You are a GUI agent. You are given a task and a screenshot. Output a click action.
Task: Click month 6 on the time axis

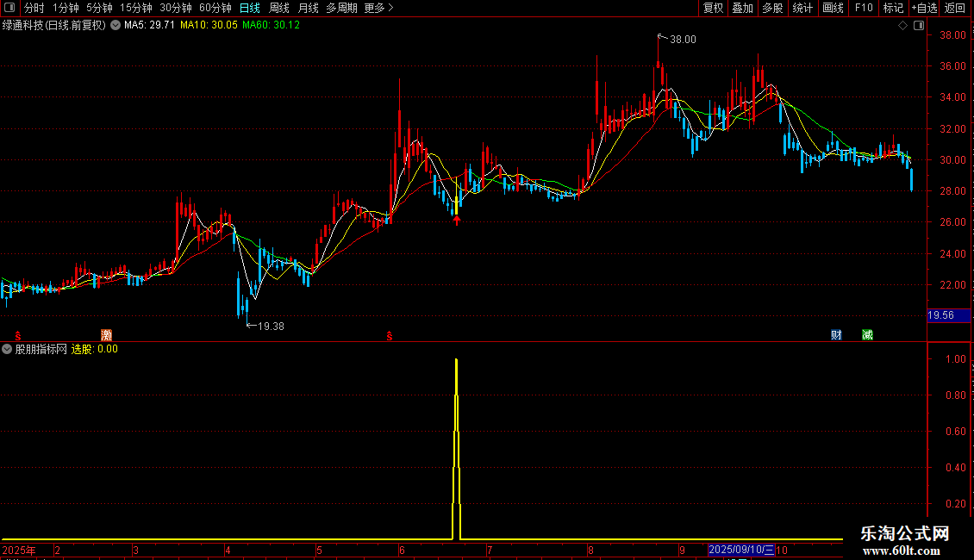point(403,551)
